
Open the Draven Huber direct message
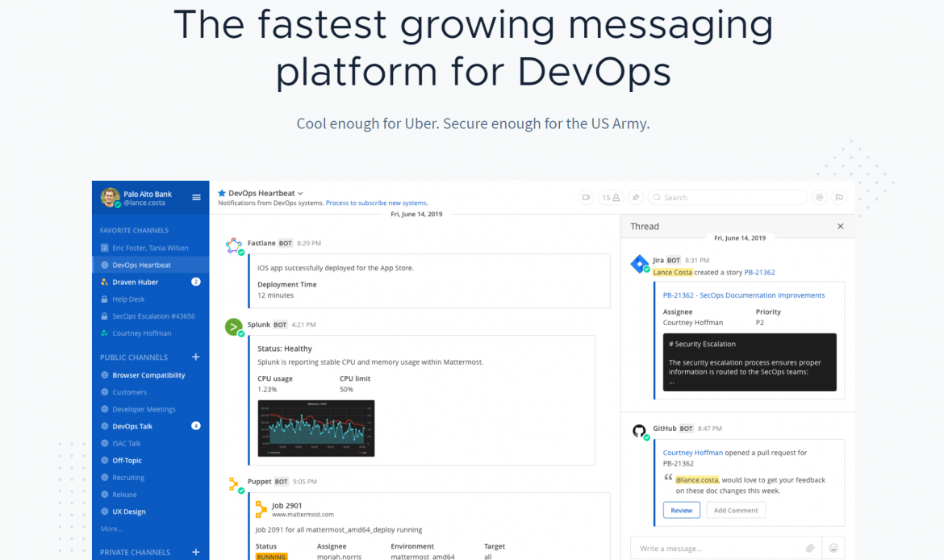click(135, 282)
